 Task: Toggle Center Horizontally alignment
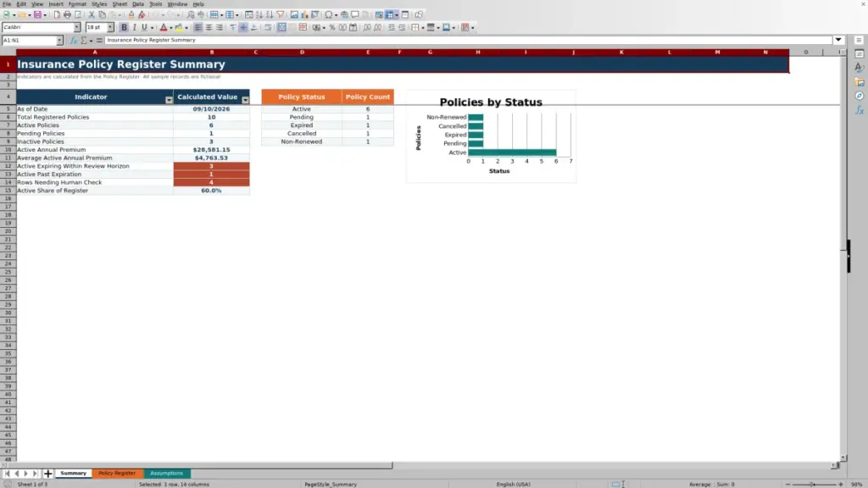(209, 28)
